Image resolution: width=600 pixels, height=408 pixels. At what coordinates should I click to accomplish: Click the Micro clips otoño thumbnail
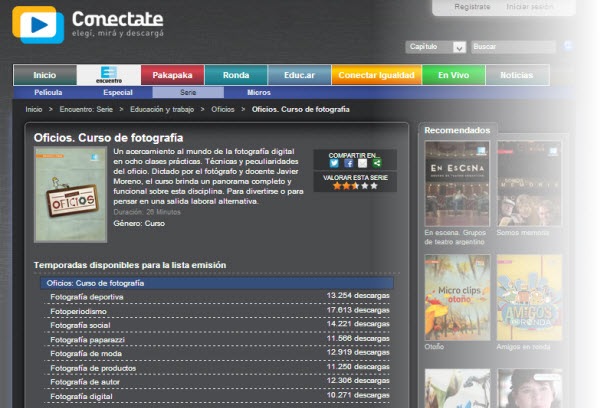(x=457, y=297)
